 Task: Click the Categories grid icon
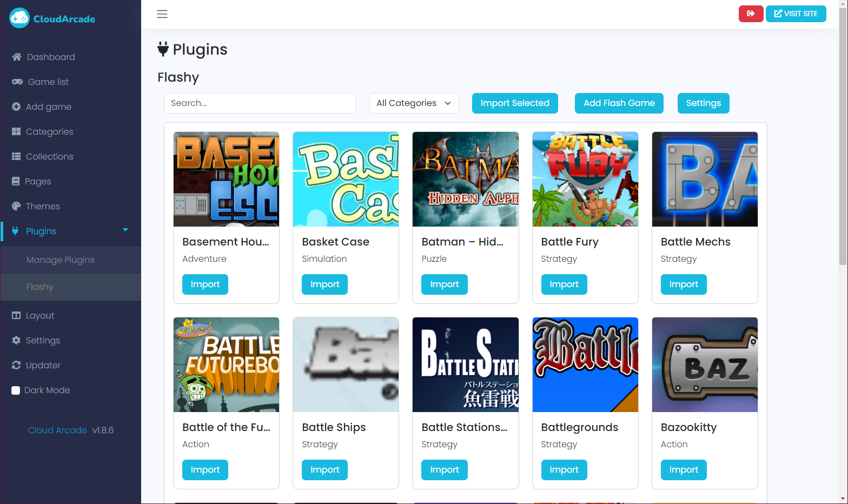click(16, 131)
